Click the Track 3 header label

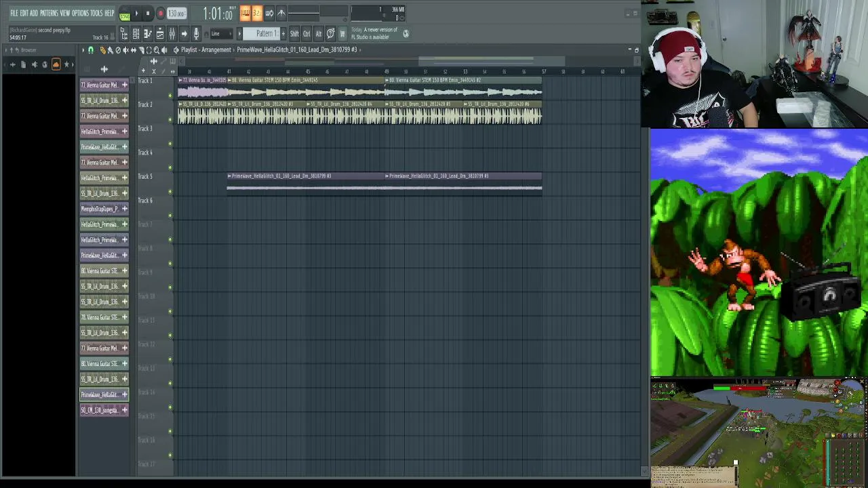[145, 128]
